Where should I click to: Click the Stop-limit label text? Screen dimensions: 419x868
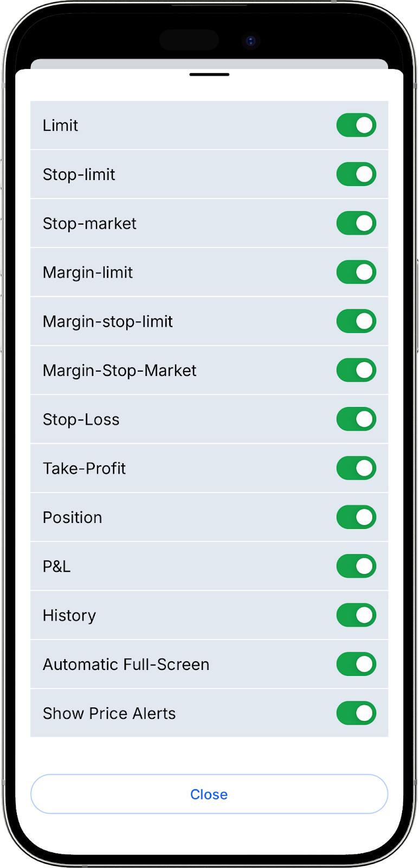point(79,174)
